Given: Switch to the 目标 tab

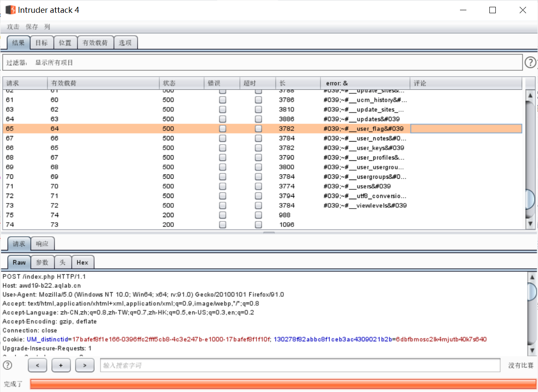Looking at the screenshot, I should pos(41,43).
